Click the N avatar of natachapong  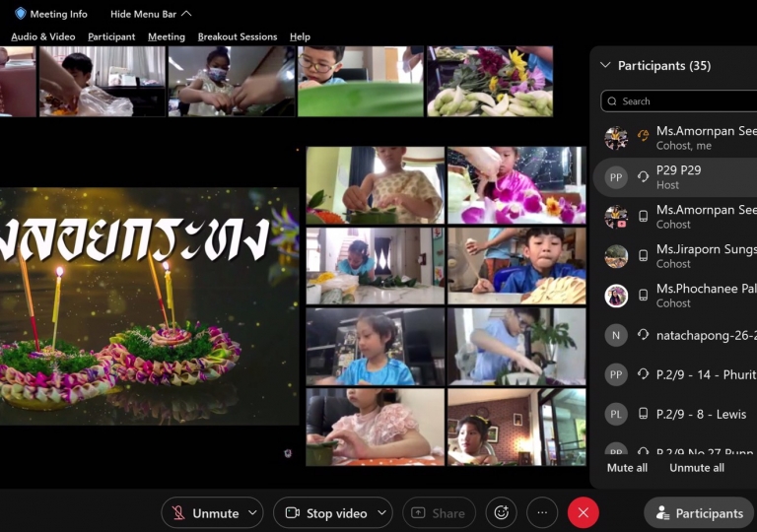click(616, 335)
